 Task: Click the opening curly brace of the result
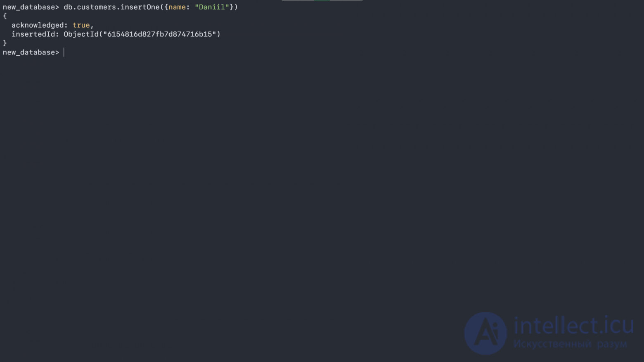(5, 16)
